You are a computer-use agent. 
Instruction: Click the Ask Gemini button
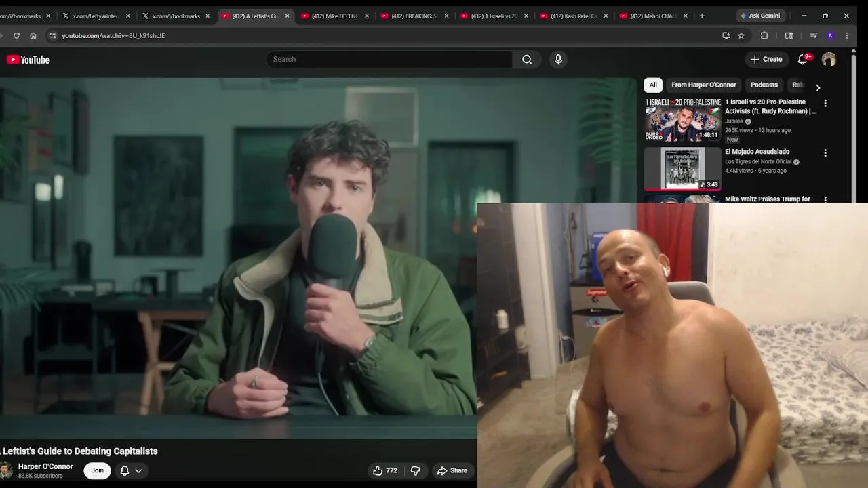pyautogui.click(x=760, y=16)
